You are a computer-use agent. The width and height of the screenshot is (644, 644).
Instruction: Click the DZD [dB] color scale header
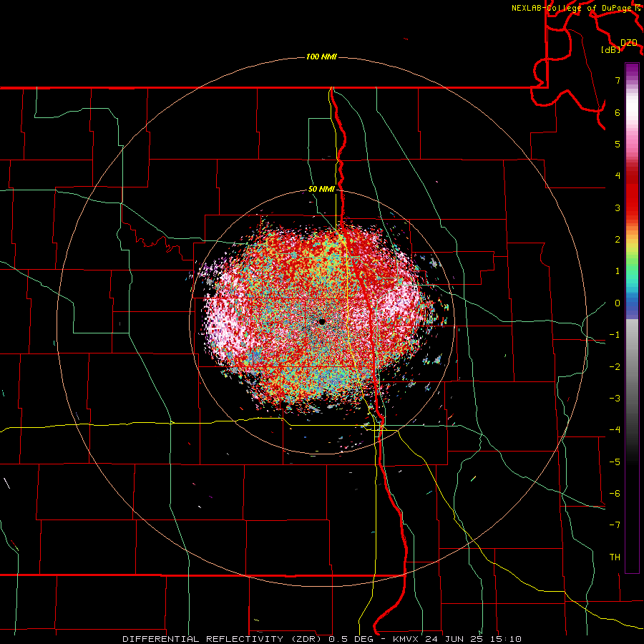click(620, 46)
